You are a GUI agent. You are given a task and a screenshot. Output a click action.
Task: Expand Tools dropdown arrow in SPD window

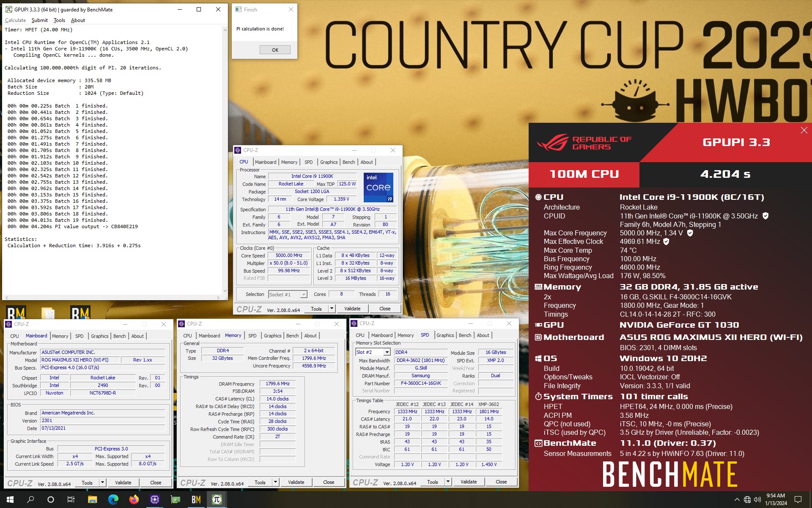click(448, 482)
